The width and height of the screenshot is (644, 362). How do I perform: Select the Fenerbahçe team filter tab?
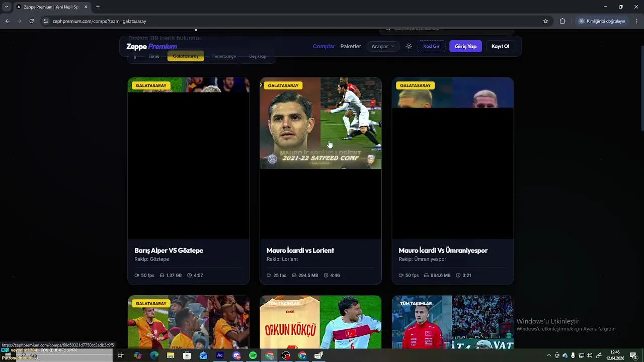point(224,56)
